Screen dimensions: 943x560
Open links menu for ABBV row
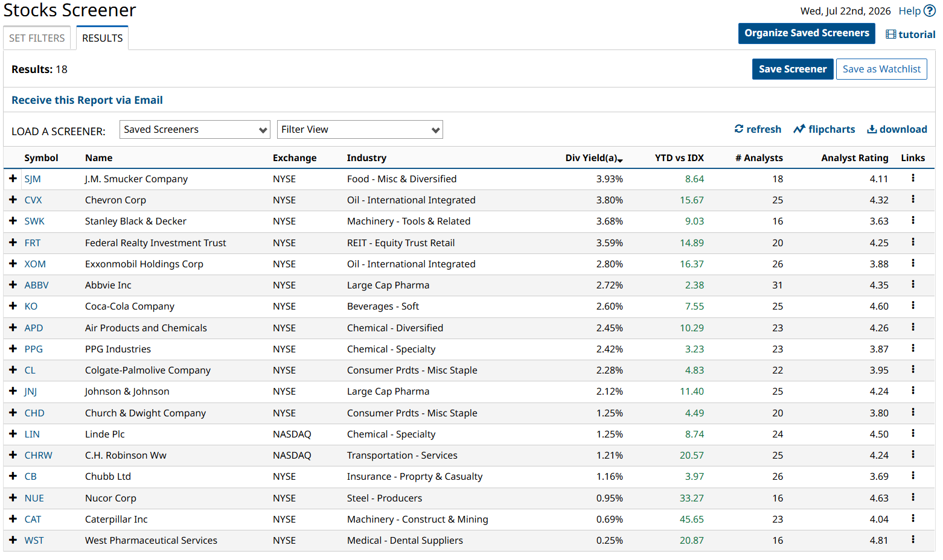(913, 284)
